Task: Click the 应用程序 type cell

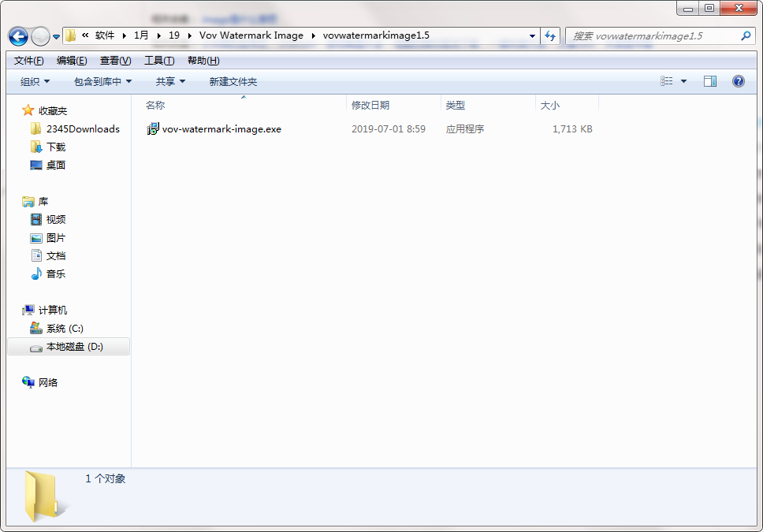Action: 465,129
